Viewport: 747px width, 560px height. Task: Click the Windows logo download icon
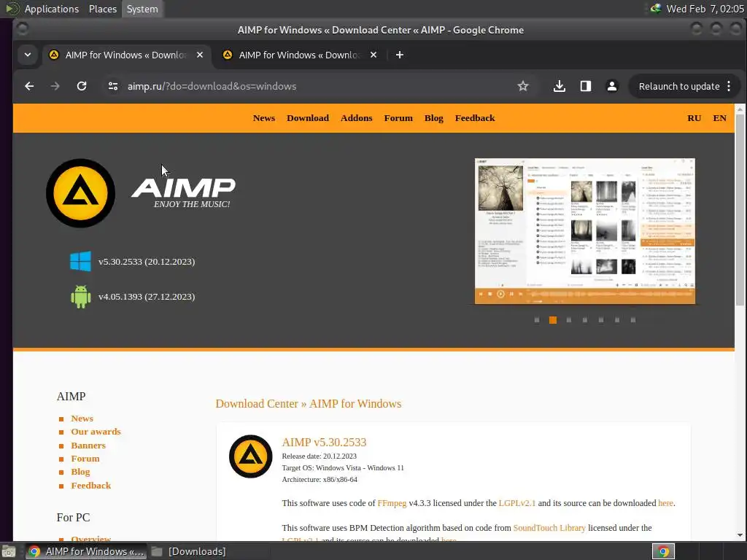click(80, 262)
